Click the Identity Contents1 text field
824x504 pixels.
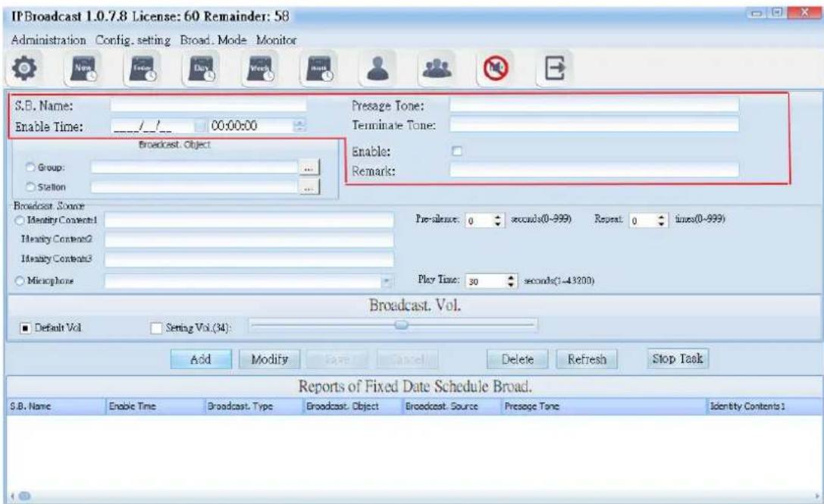[249, 221]
